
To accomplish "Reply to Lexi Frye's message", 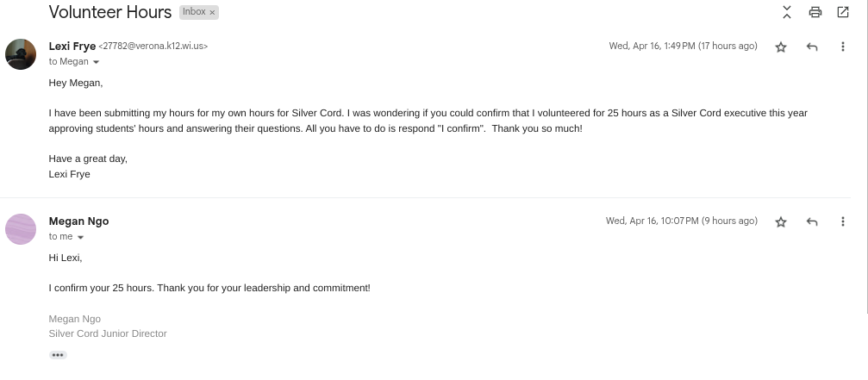I will click(812, 47).
